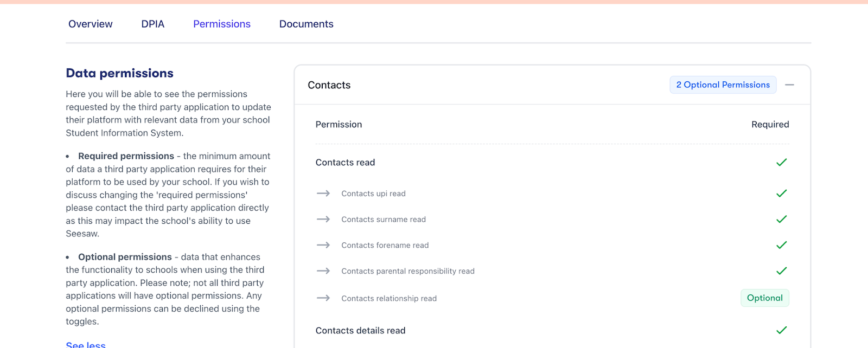Screen dimensions: 868x348
Task: Click the 2 Optional Permissions badge
Action: [x=723, y=85]
